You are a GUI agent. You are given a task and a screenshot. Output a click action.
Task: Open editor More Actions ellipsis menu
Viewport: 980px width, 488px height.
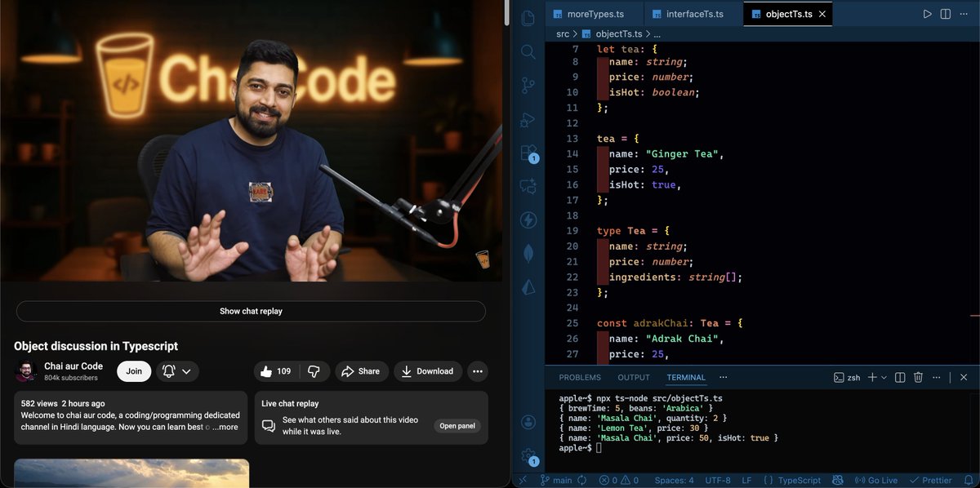coord(964,14)
